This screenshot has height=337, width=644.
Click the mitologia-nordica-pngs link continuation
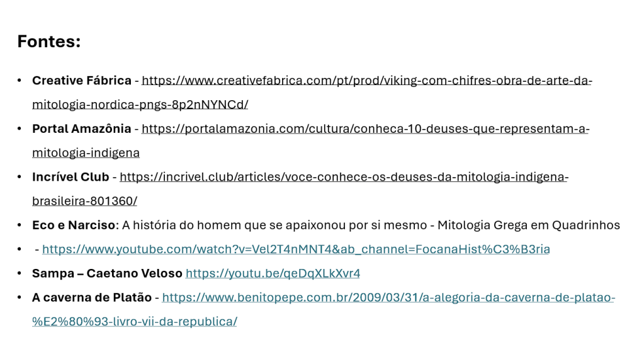[x=140, y=105]
